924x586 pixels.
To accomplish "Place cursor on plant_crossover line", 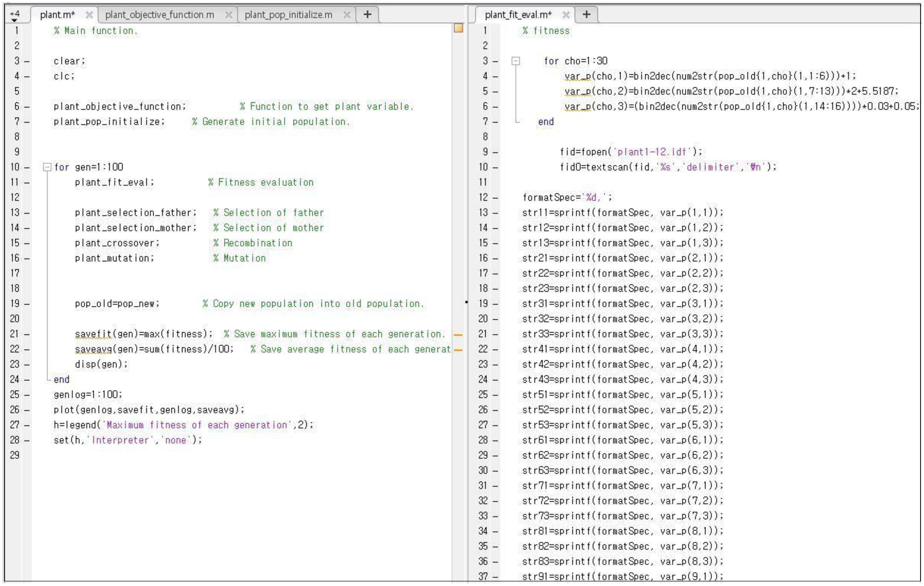I will (117, 243).
